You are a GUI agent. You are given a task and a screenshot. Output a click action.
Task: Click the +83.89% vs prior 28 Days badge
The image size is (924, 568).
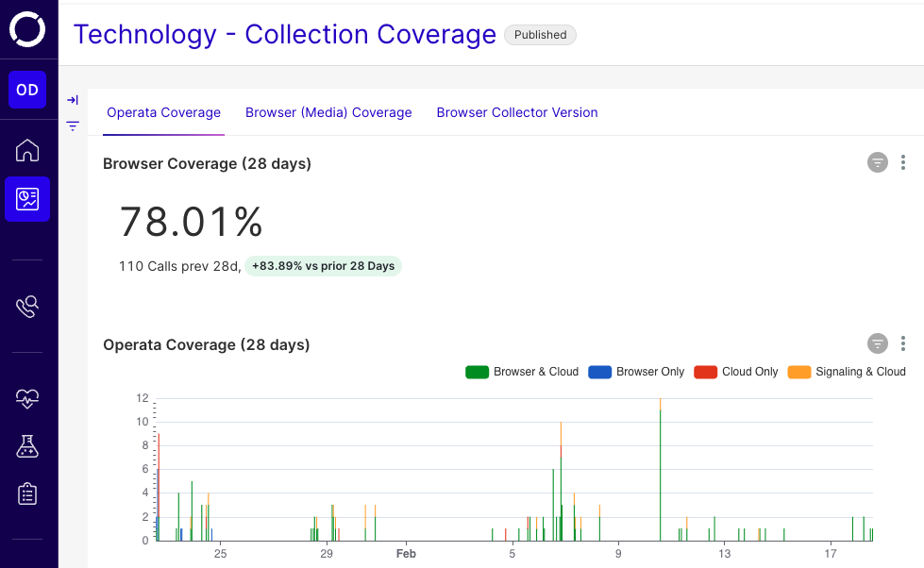323,266
